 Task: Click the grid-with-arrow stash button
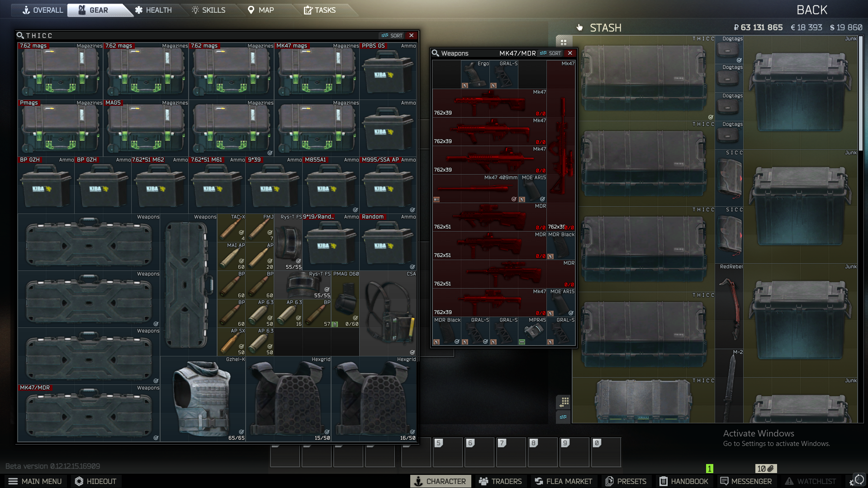click(564, 402)
